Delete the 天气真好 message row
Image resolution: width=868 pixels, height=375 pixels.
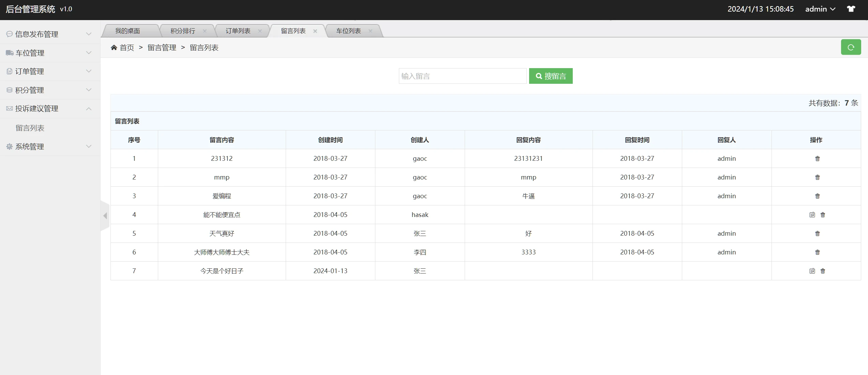tap(817, 233)
